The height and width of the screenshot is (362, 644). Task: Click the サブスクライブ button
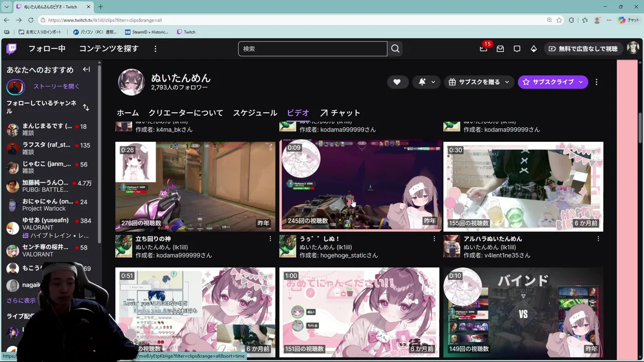point(547,82)
